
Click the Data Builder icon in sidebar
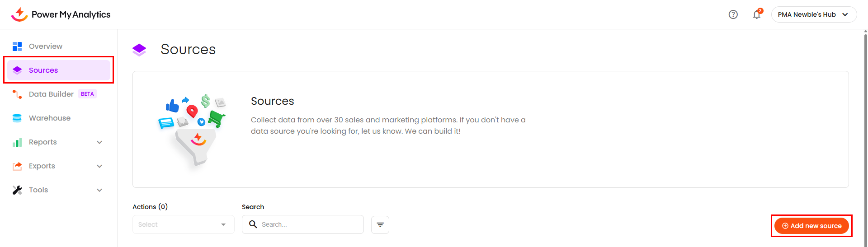tap(17, 94)
